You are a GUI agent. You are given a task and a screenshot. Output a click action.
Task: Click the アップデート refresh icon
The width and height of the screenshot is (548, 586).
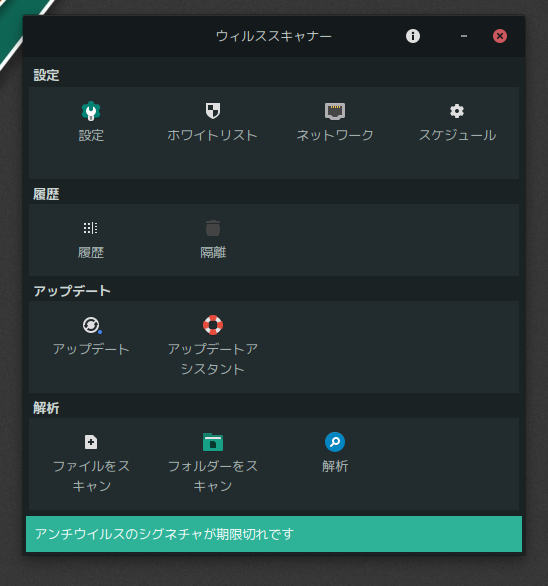pyautogui.click(x=92, y=325)
